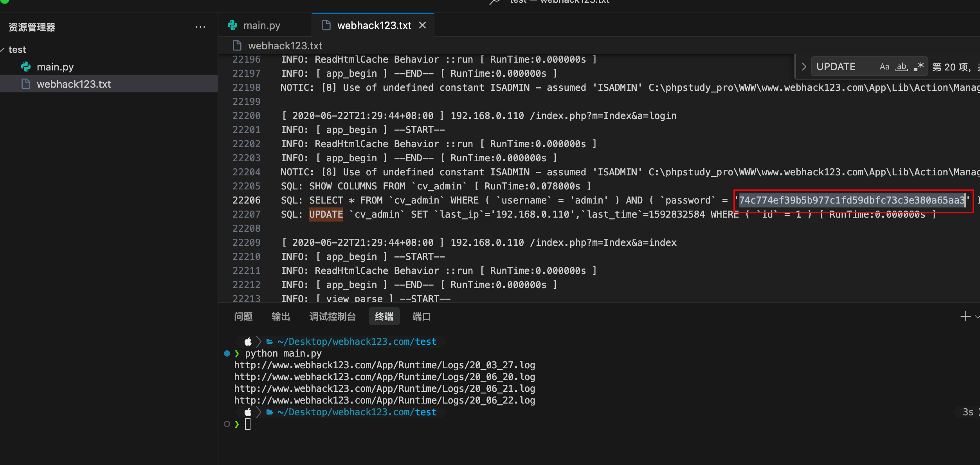This screenshot has width=980, height=465.
Task: Click SHOW COLUMNS SQL line 22205
Action: (436, 186)
